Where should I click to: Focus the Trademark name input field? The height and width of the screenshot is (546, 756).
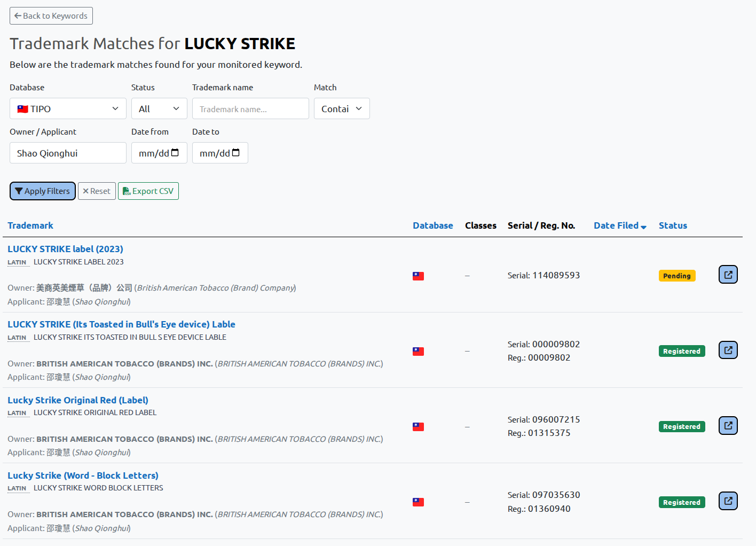tap(250, 108)
